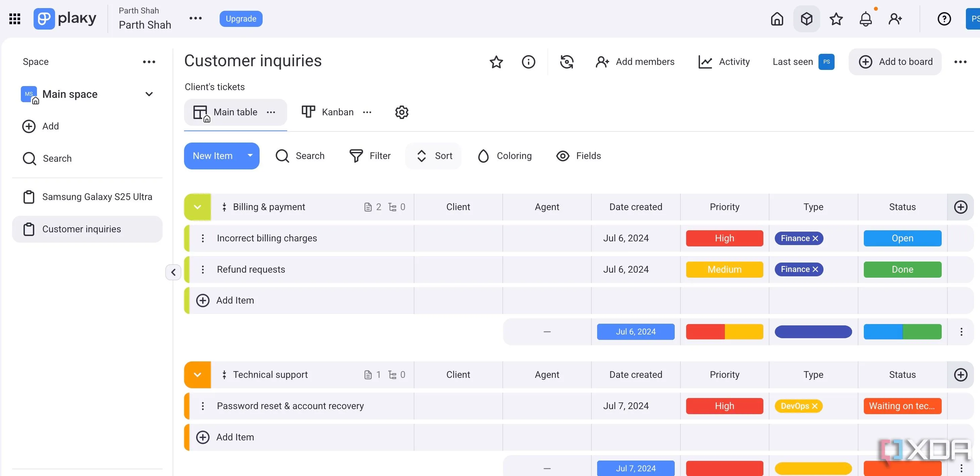Click Add members button

pos(635,62)
